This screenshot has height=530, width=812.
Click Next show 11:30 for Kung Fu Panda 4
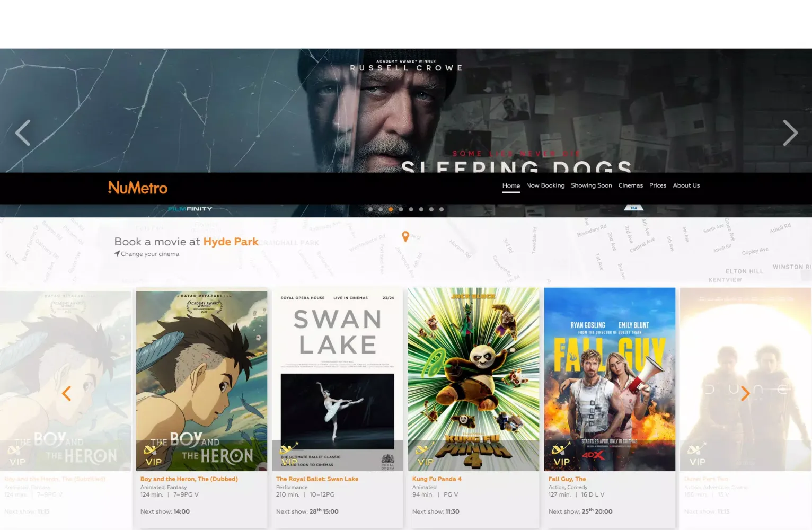pyautogui.click(x=436, y=511)
